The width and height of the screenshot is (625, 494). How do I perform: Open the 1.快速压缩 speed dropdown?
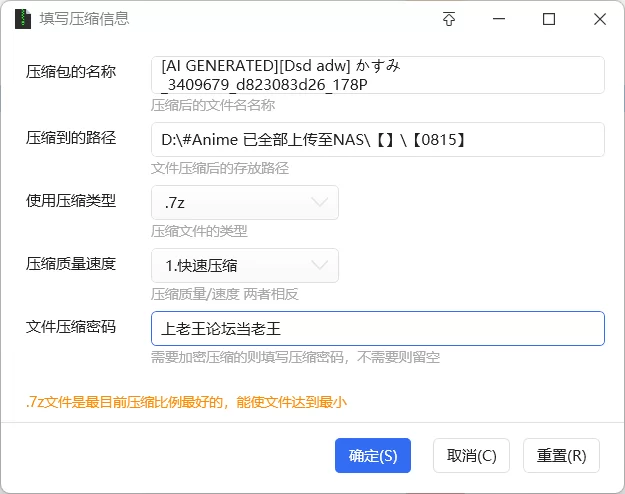click(245, 266)
